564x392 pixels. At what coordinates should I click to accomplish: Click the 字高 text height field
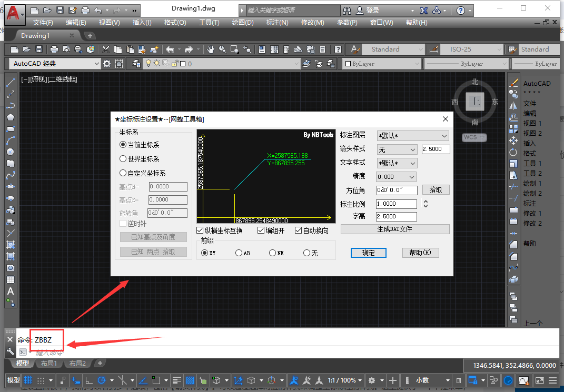coord(396,217)
